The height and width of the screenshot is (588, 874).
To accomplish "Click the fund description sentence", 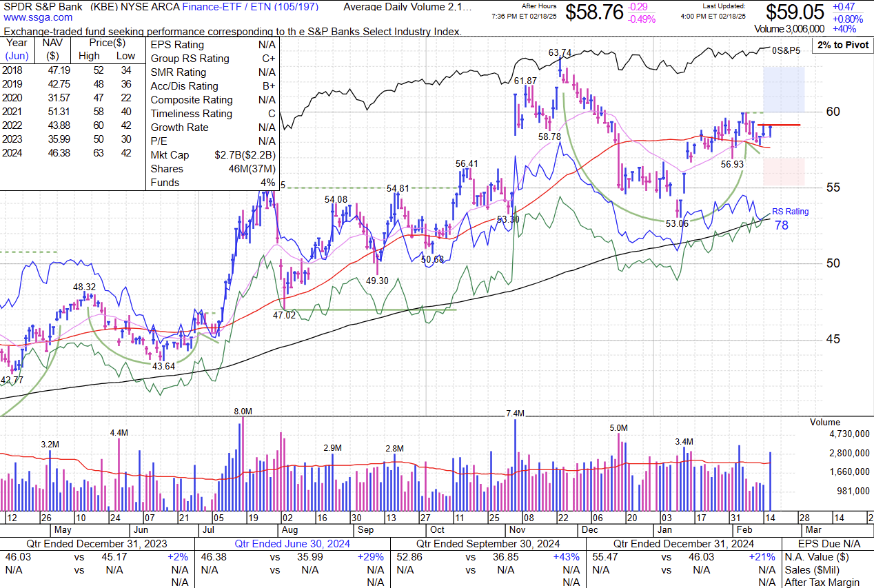I will [x=233, y=32].
